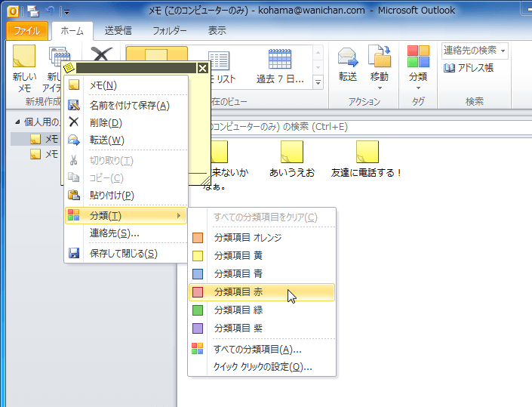This screenshot has width=532, height=407.
Task: Select the highlighted メモ folder
Action: click(35, 139)
